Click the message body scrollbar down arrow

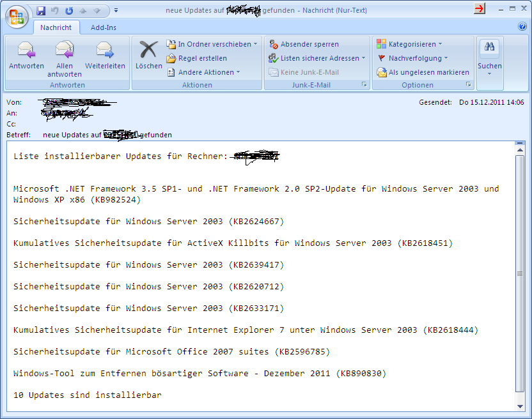(520, 405)
